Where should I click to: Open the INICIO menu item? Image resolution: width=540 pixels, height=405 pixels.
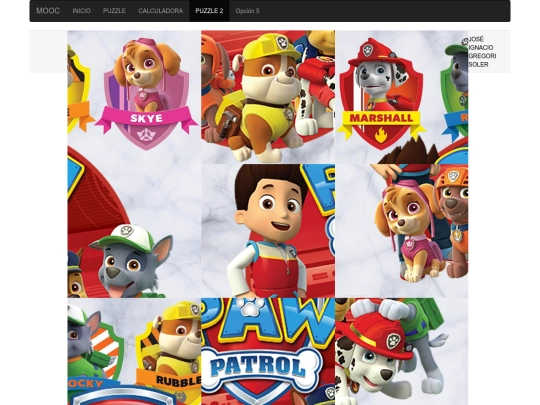(82, 11)
